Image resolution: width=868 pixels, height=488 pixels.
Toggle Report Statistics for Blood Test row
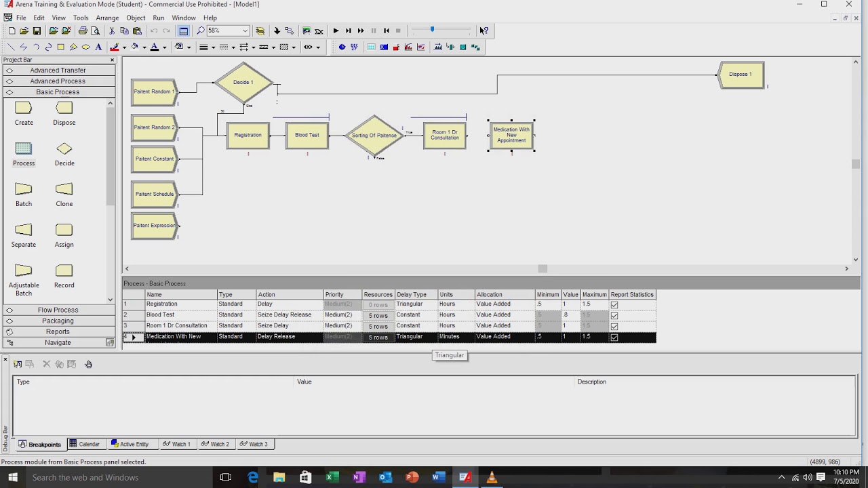pyautogui.click(x=614, y=315)
